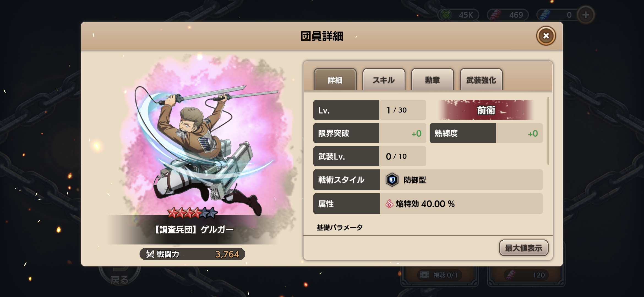Click the 防御型 shield icon
Image resolution: width=644 pixels, height=297 pixels.
click(x=392, y=180)
